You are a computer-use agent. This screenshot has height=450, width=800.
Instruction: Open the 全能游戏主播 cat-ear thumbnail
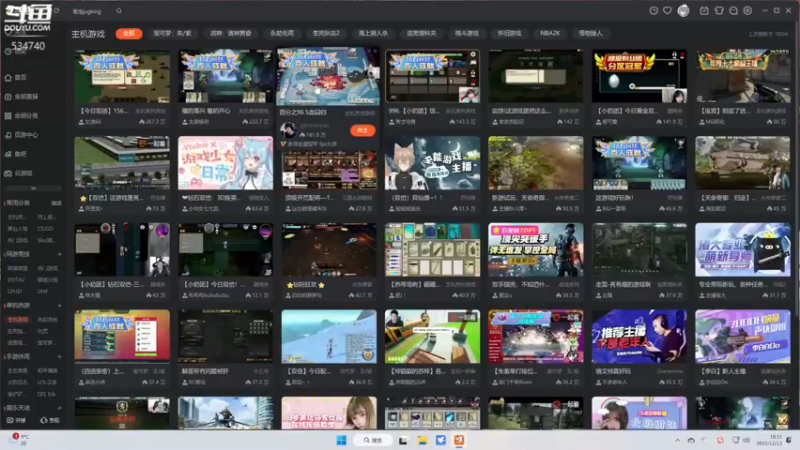pos(433,163)
